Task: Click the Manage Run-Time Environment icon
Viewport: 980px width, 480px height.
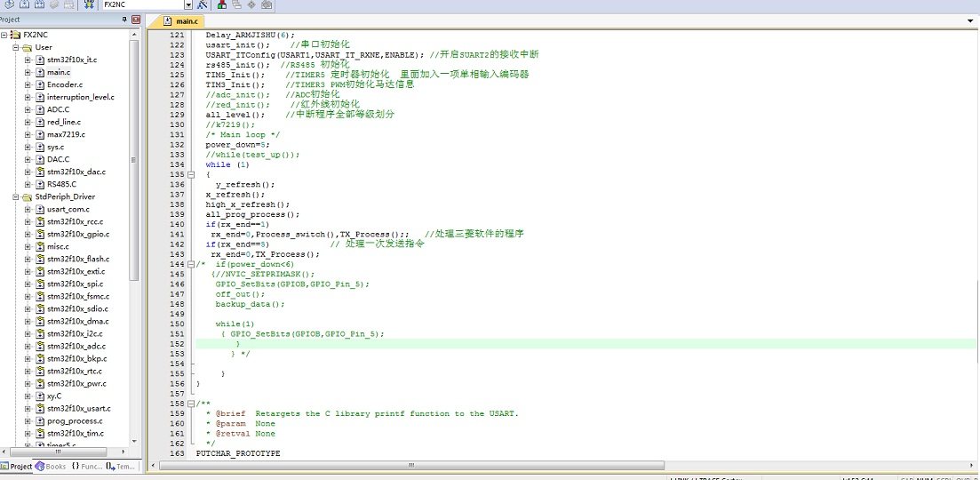Action: [251, 4]
